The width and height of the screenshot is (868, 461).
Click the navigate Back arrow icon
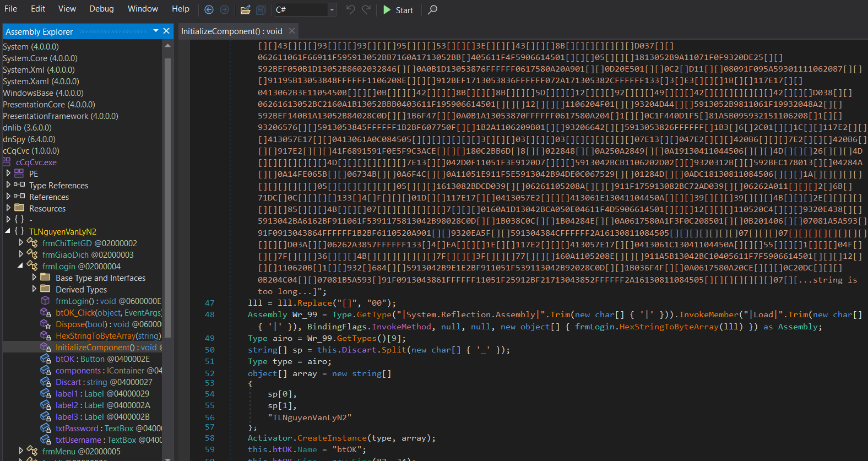click(x=209, y=9)
